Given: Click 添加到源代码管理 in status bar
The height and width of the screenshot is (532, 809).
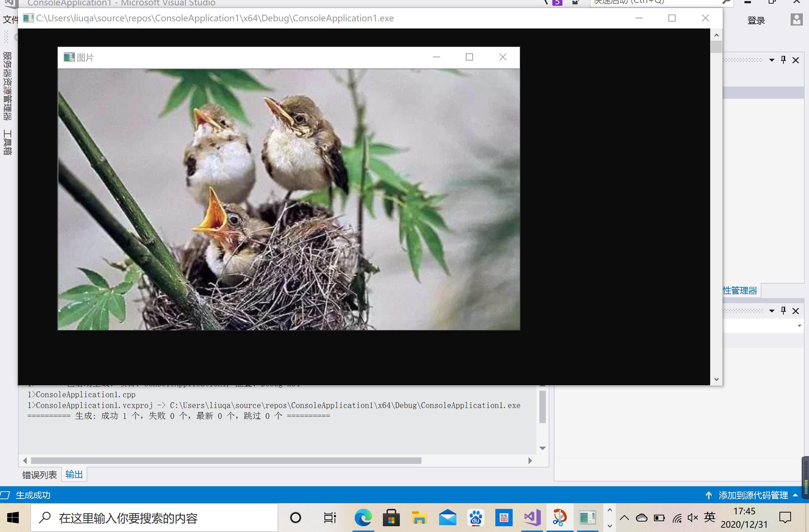Looking at the screenshot, I should point(753,495).
